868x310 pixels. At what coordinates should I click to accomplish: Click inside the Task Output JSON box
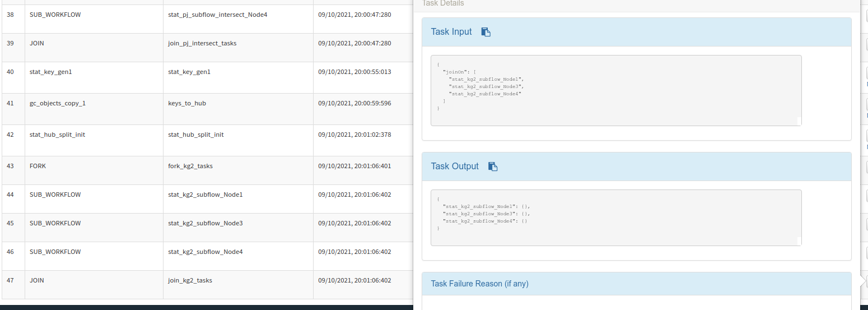pyautogui.click(x=616, y=218)
